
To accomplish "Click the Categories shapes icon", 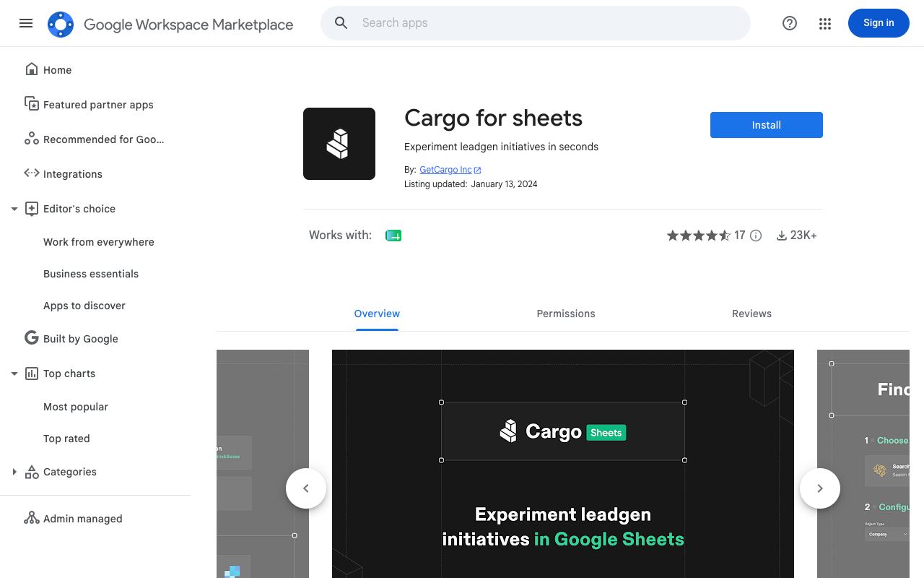I will (x=32, y=472).
